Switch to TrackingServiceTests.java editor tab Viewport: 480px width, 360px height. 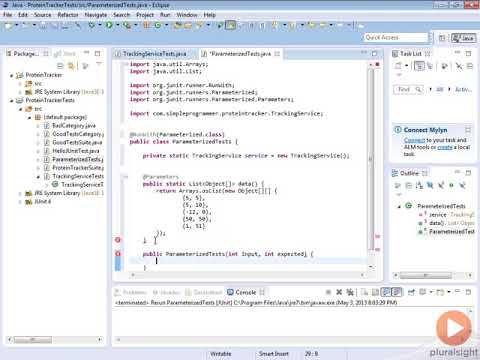(155, 54)
